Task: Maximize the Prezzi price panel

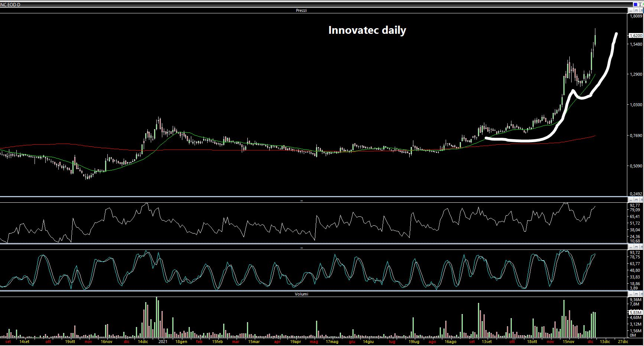Action: point(636,10)
